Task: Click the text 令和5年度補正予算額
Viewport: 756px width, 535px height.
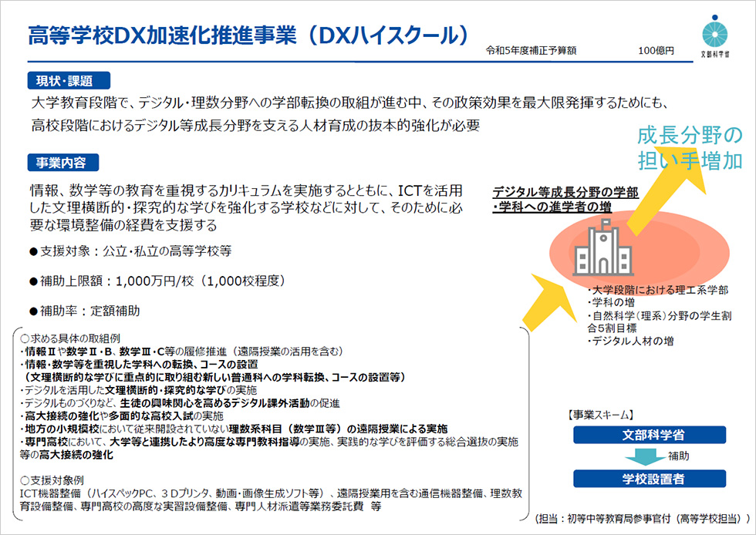Action: click(531, 51)
